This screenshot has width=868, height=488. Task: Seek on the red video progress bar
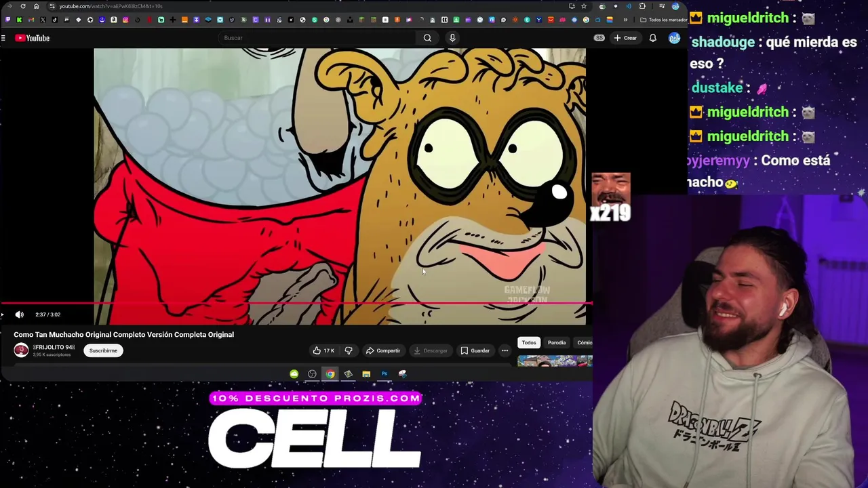point(296,304)
